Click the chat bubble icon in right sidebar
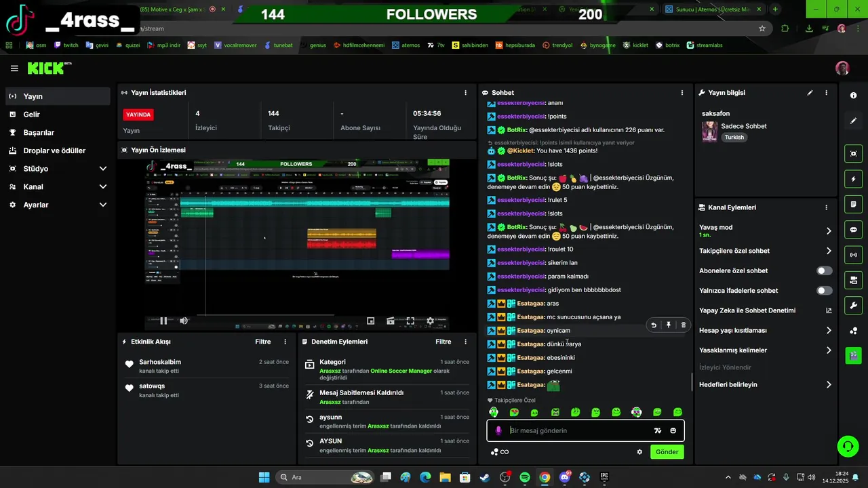The height and width of the screenshot is (488, 868). [x=853, y=230]
